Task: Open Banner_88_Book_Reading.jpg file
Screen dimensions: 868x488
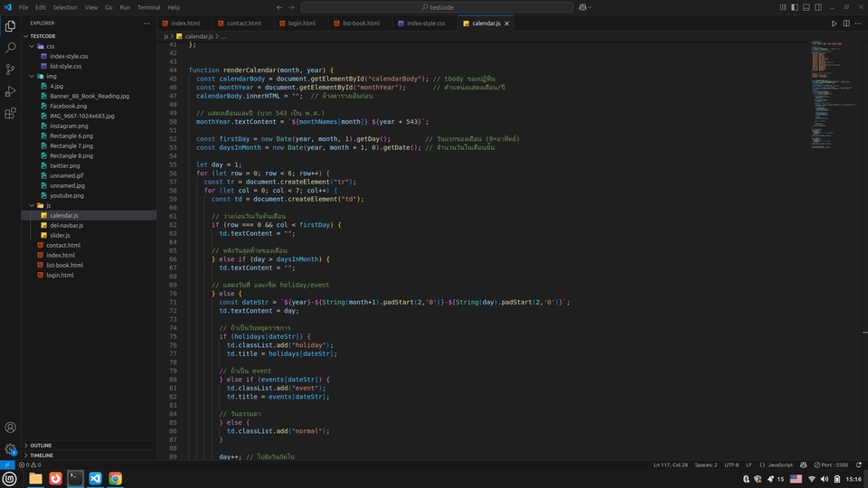Action: [x=90, y=96]
